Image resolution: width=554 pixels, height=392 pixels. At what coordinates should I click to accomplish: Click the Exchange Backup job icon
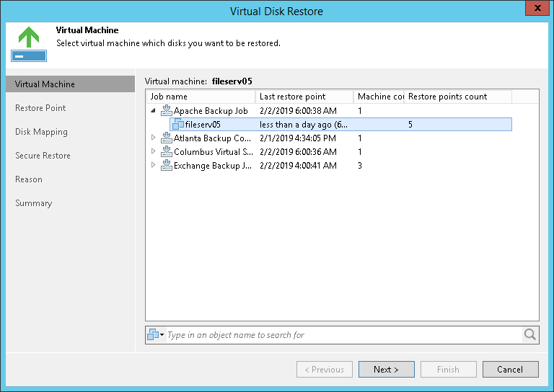(167, 166)
